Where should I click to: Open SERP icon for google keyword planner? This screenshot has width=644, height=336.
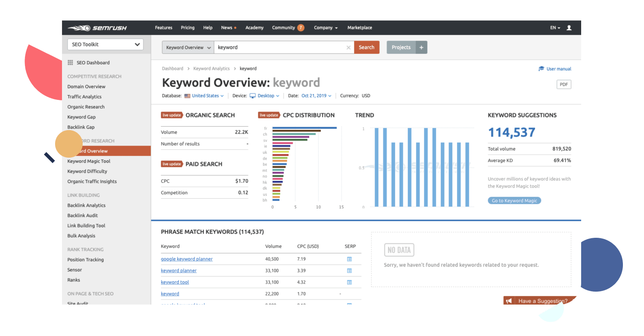tap(349, 259)
